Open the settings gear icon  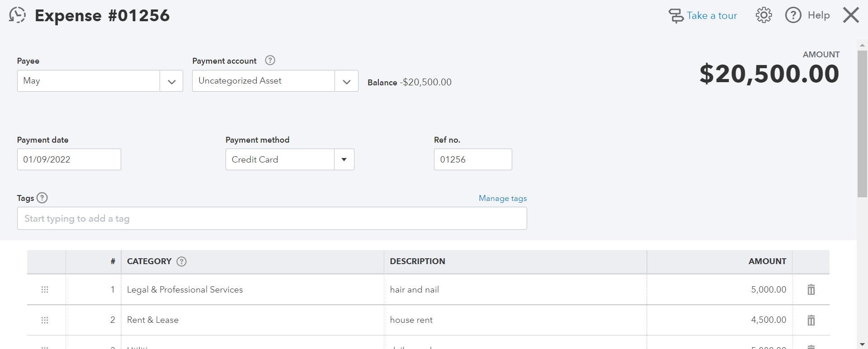click(x=764, y=15)
